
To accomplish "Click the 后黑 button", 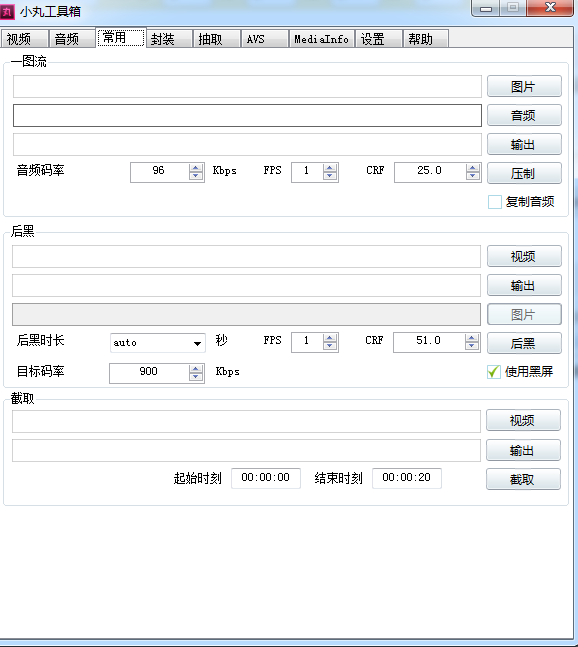I will tap(524, 343).
